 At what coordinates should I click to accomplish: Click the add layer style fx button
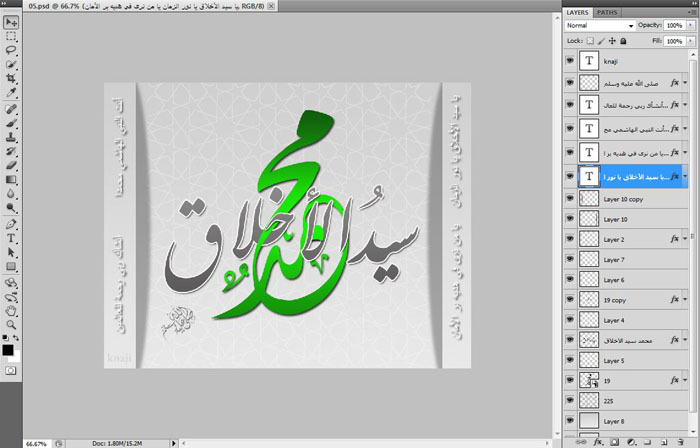[x=597, y=440]
